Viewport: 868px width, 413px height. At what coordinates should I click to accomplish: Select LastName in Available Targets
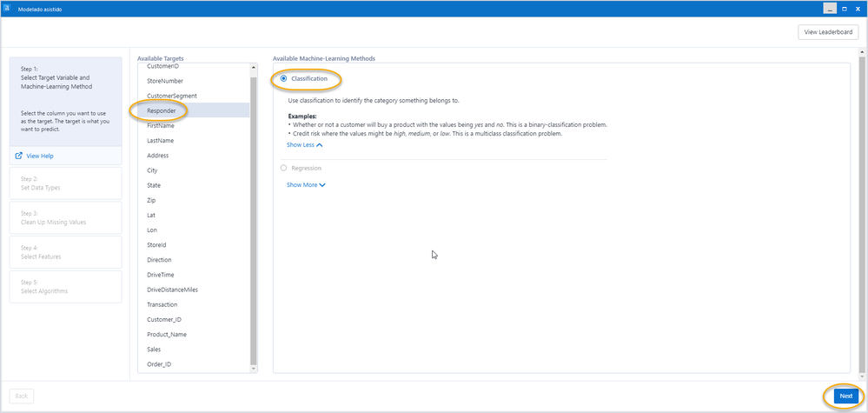tap(194, 141)
